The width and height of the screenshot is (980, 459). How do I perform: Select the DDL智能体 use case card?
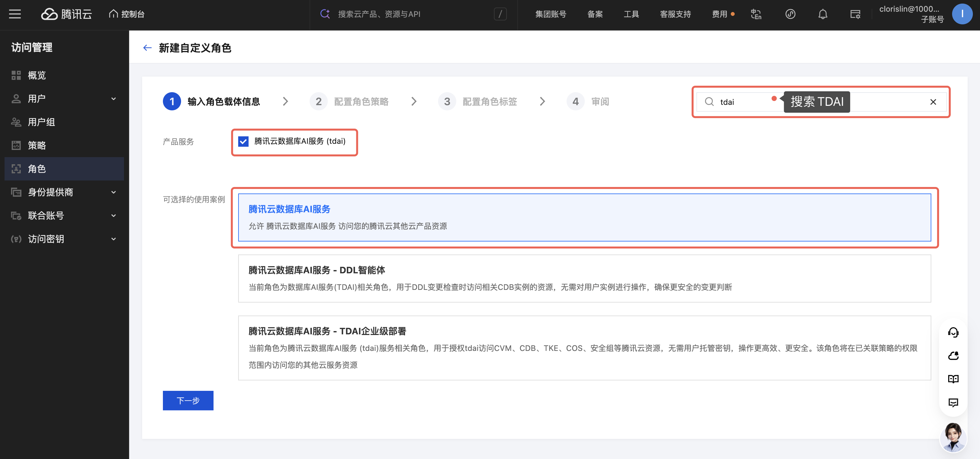584,278
